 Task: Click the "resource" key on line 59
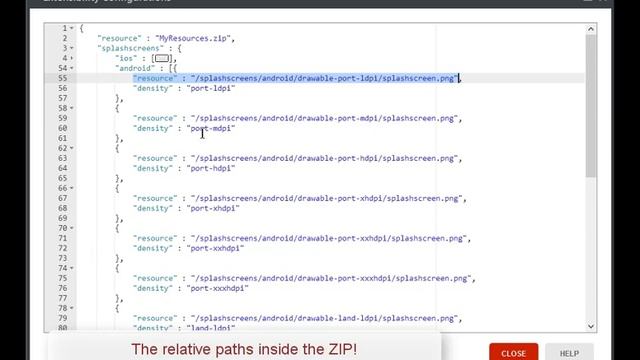coord(155,118)
